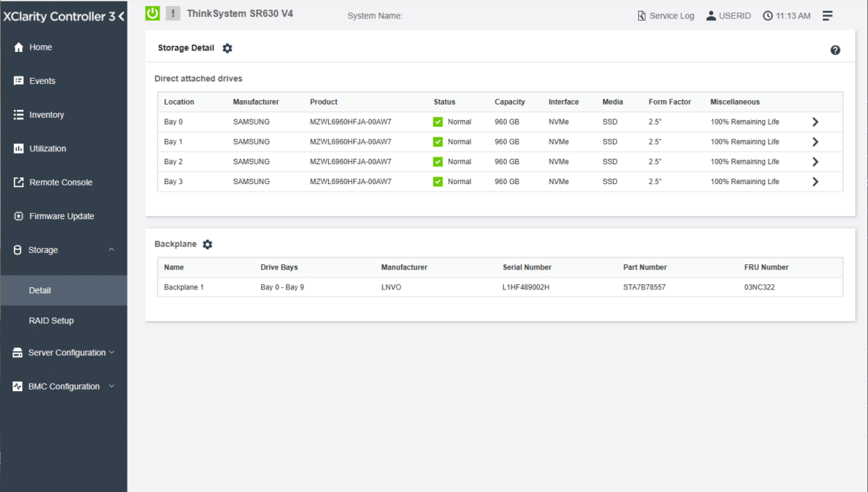Click the Form Factor column header

(x=670, y=102)
